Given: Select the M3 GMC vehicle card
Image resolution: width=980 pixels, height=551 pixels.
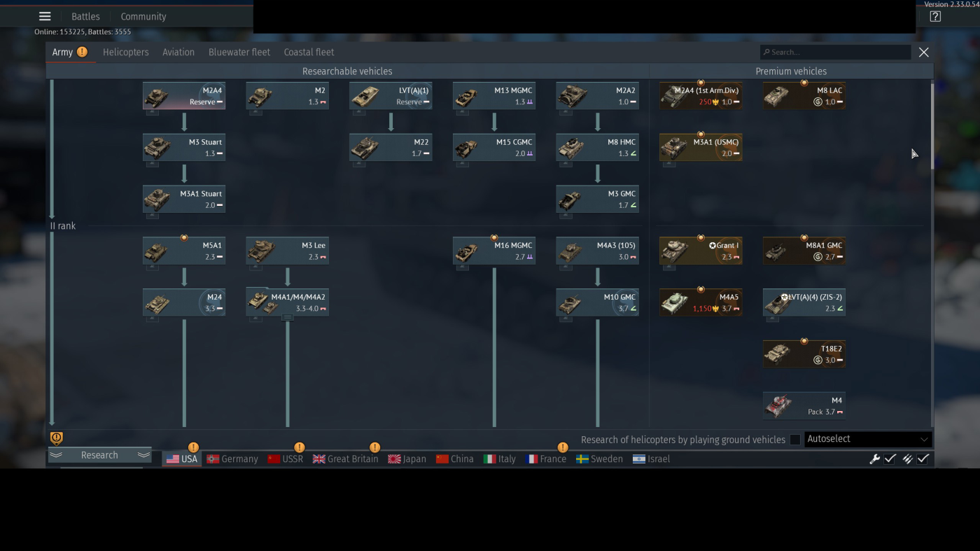Looking at the screenshot, I should (597, 200).
